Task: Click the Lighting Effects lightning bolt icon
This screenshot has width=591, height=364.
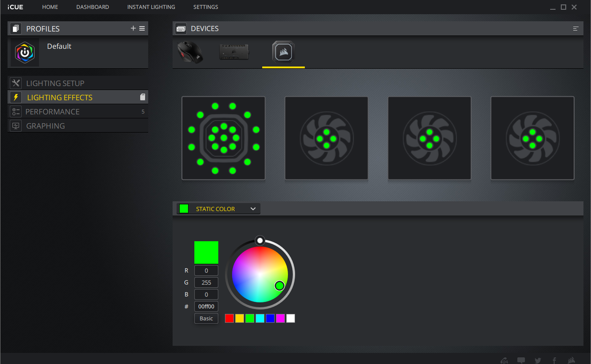Action: (x=16, y=97)
